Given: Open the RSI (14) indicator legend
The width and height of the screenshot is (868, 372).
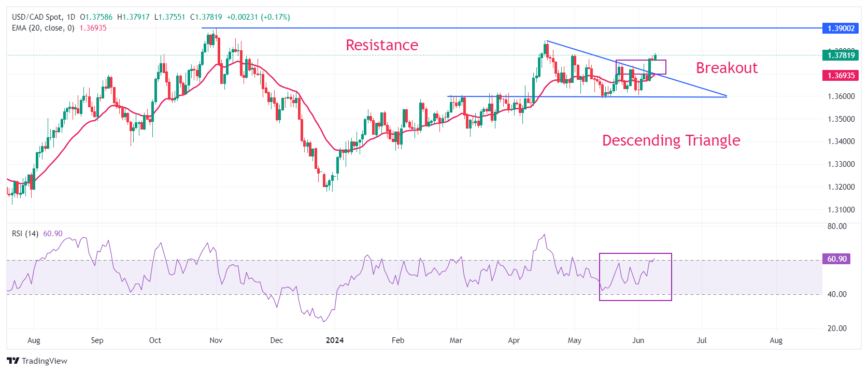Looking at the screenshot, I should pos(25,234).
